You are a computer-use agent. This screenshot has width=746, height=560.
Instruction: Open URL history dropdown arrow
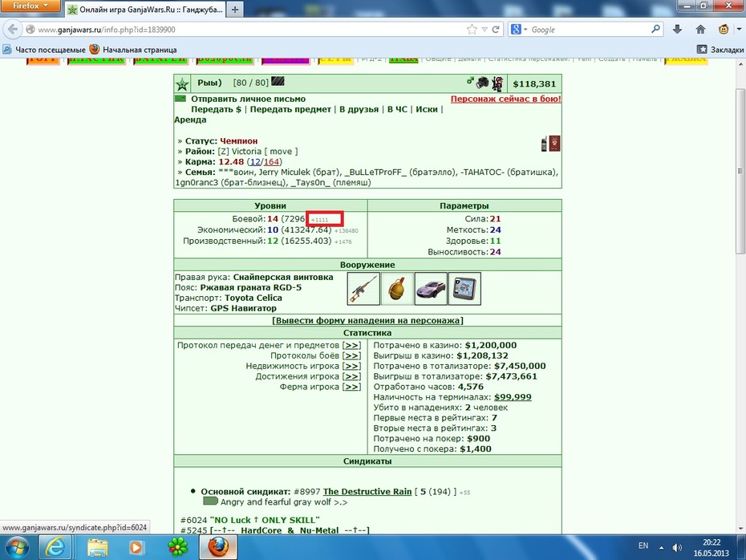click(484, 30)
